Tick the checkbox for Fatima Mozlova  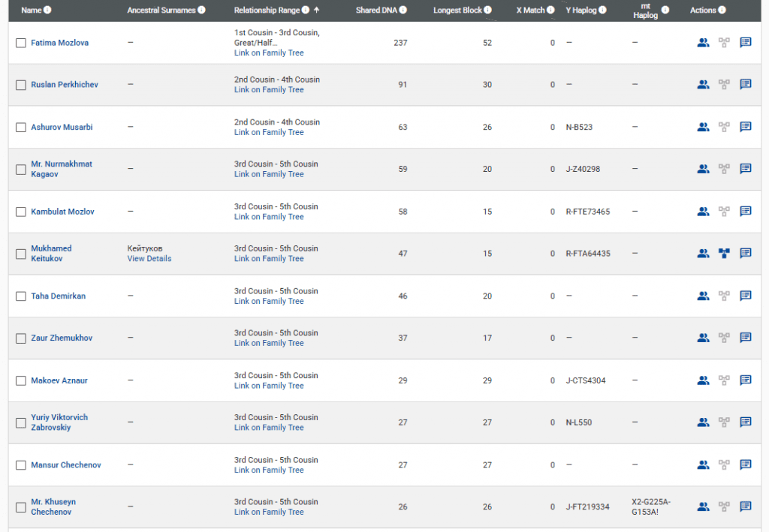coord(21,43)
